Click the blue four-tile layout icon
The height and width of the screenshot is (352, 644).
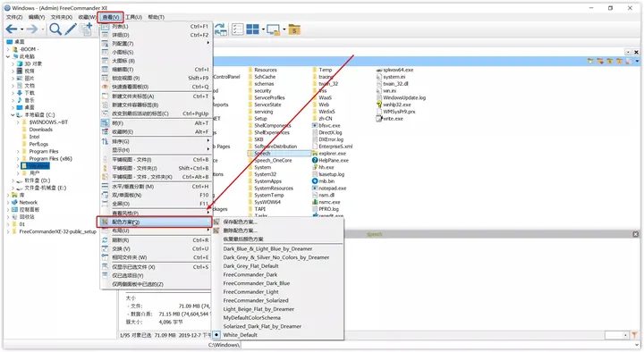pos(252,29)
